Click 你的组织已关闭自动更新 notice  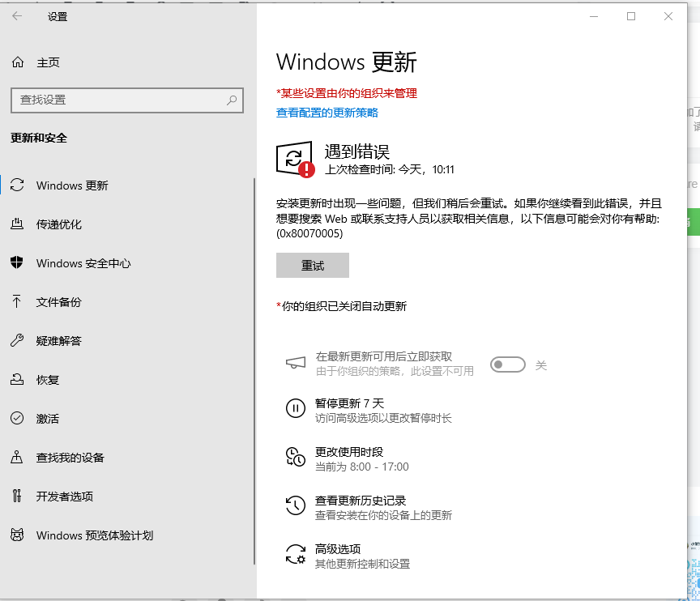tap(342, 306)
